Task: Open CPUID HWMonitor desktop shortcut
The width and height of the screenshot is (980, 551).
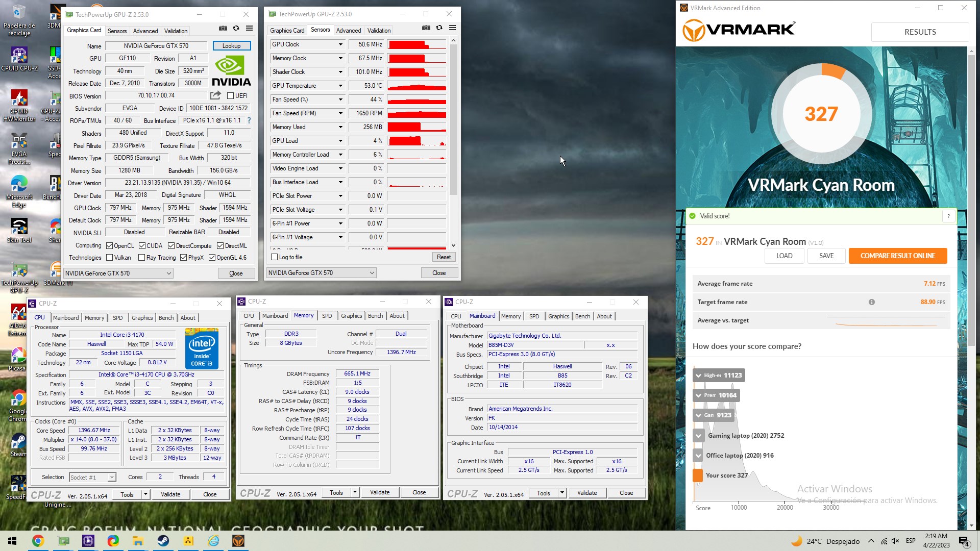Action: [x=19, y=106]
